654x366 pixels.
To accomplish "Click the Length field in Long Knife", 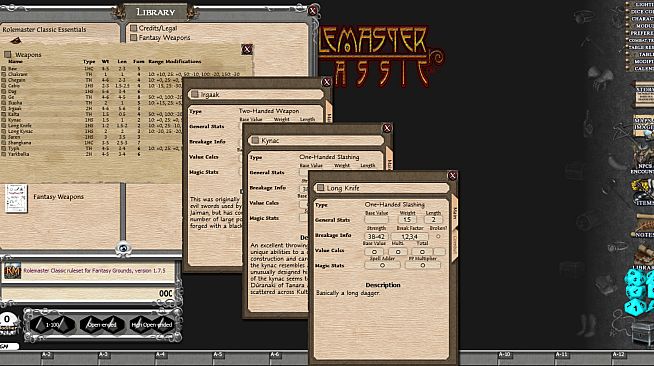I will click(x=433, y=220).
